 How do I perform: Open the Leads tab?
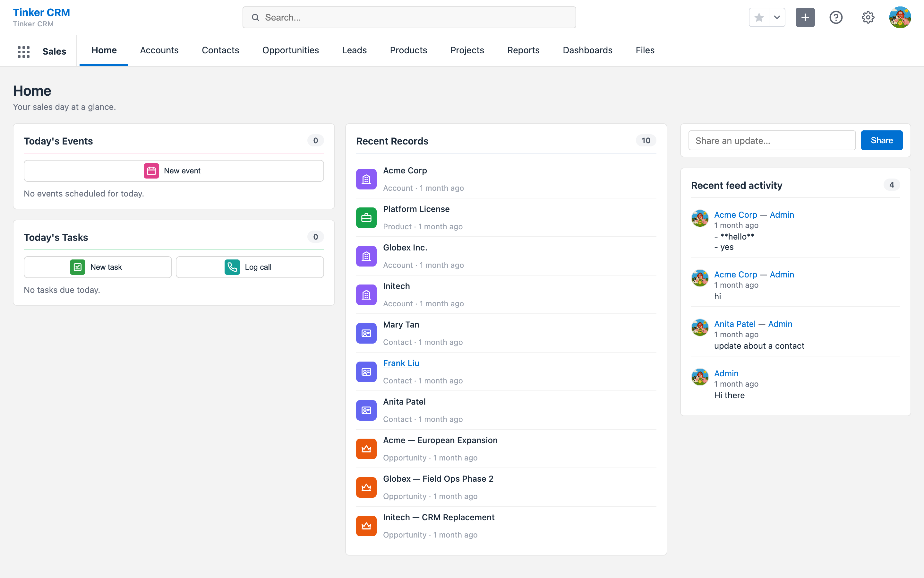[x=354, y=50]
